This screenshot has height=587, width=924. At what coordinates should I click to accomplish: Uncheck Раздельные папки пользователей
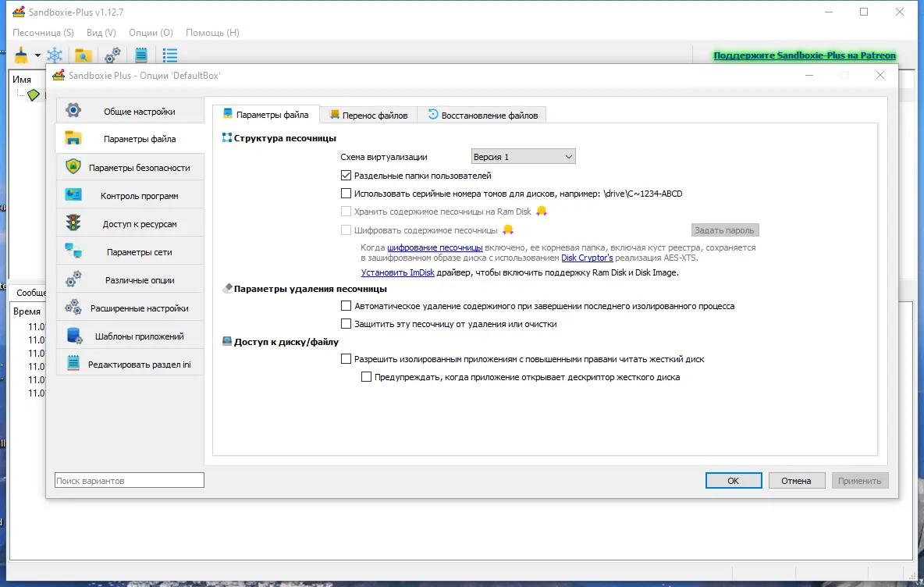point(346,175)
